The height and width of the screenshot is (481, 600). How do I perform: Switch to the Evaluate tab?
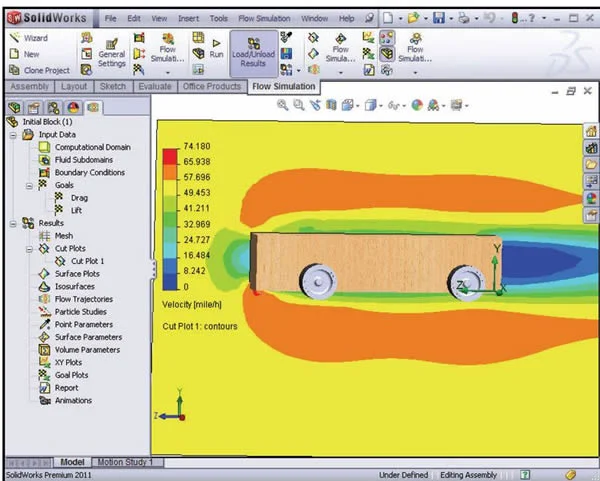point(153,87)
